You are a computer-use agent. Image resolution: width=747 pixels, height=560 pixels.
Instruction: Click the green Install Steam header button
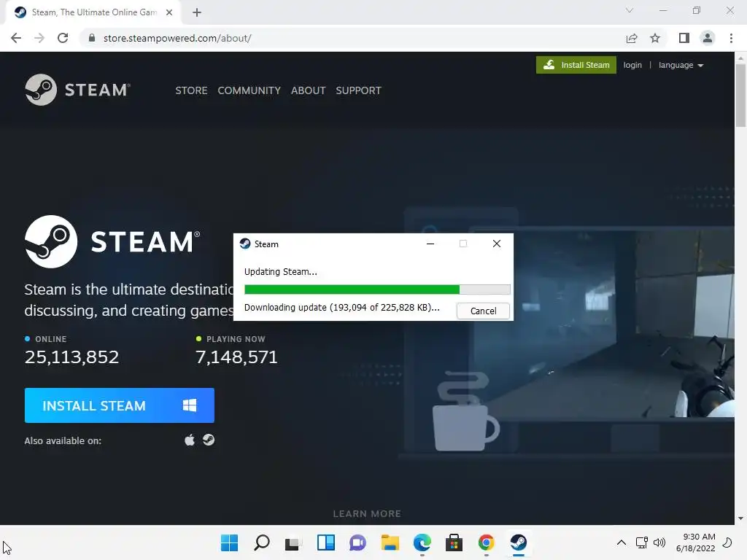point(576,65)
